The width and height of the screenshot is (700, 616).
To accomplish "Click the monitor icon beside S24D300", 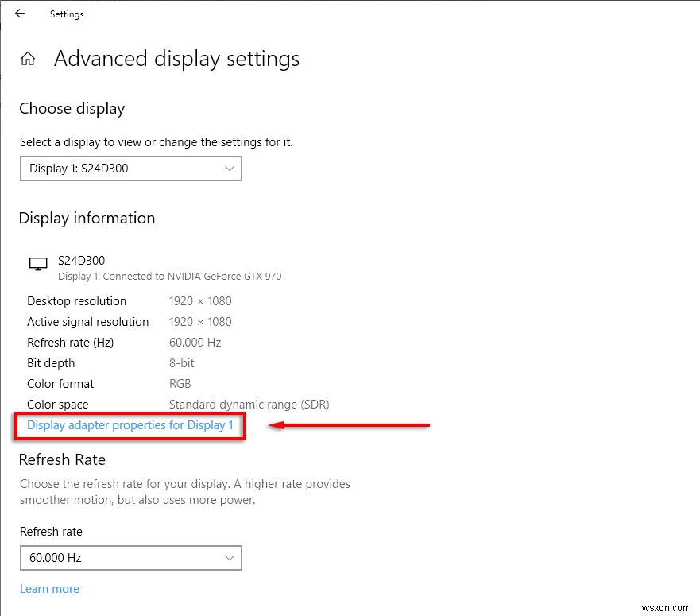I will pyautogui.click(x=37, y=265).
